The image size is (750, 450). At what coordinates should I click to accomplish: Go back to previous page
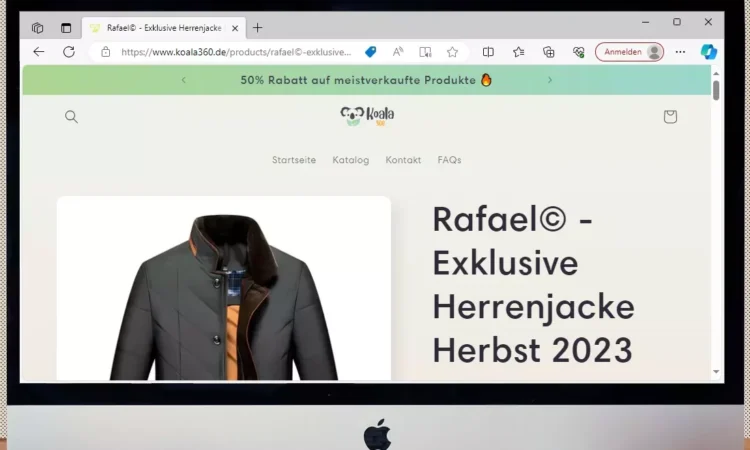(39, 52)
